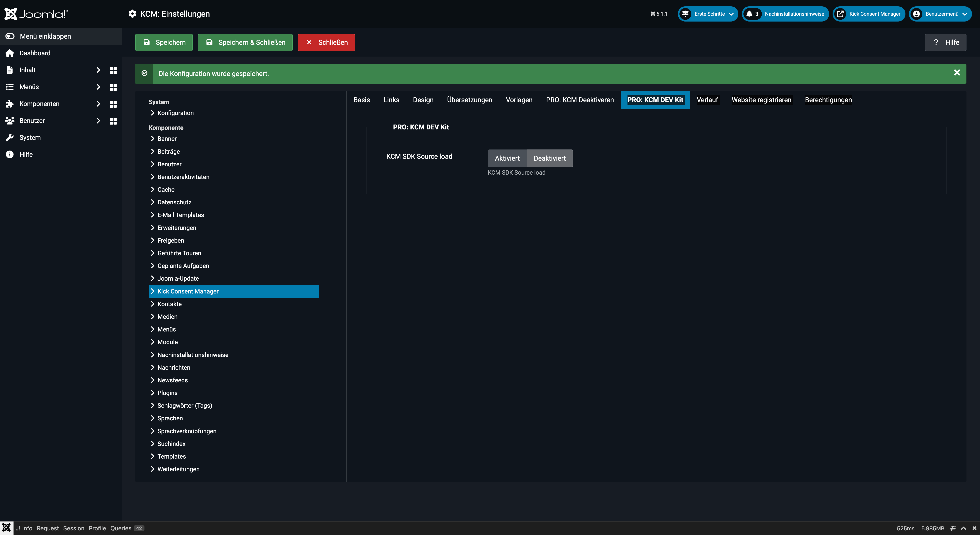Click the Benutzer users icon in sidebar
Image resolution: width=980 pixels, height=535 pixels.
pos(10,121)
